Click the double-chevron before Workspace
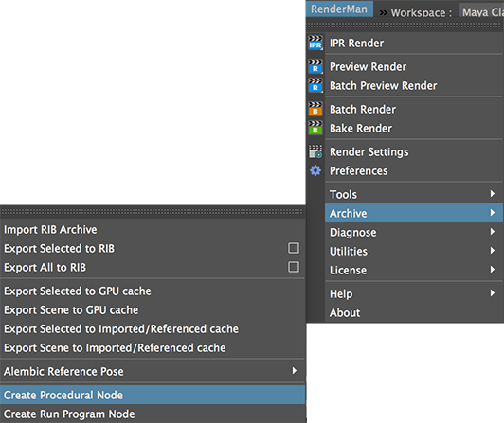 click(x=383, y=13)
